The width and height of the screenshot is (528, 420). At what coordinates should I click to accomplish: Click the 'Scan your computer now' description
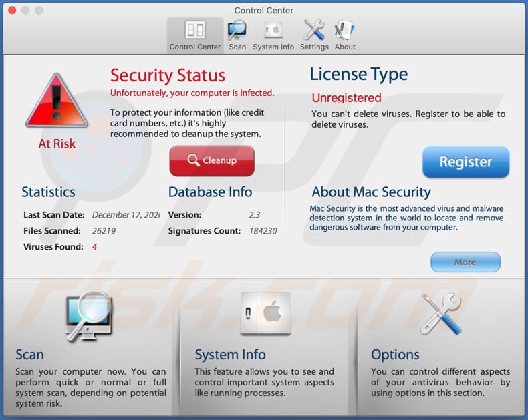click(x=91, y=387)
